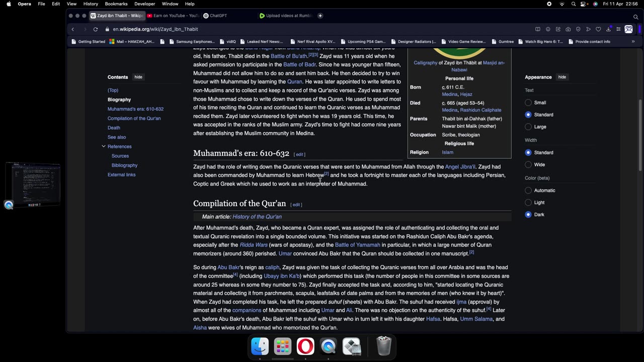Screen dimensions: 644x362
Task: Take a snapshot with the camera icon
Action: coord(568,29)
